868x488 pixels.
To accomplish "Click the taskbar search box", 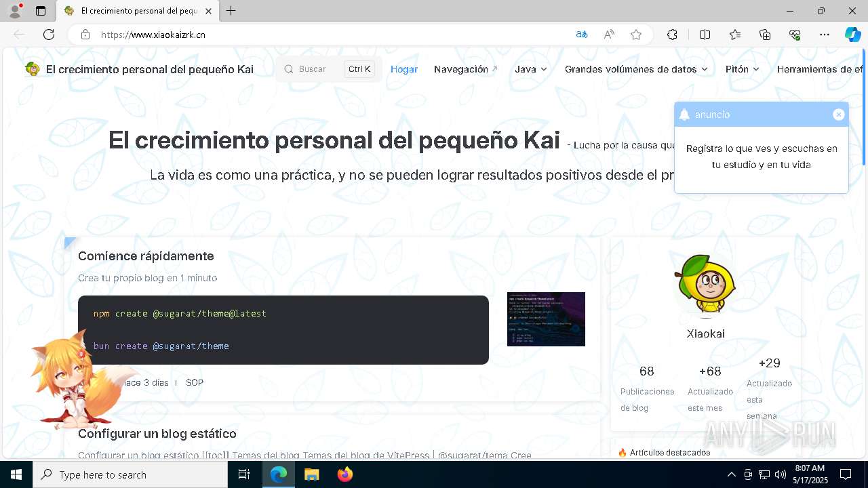I will [x=130, y=474].
